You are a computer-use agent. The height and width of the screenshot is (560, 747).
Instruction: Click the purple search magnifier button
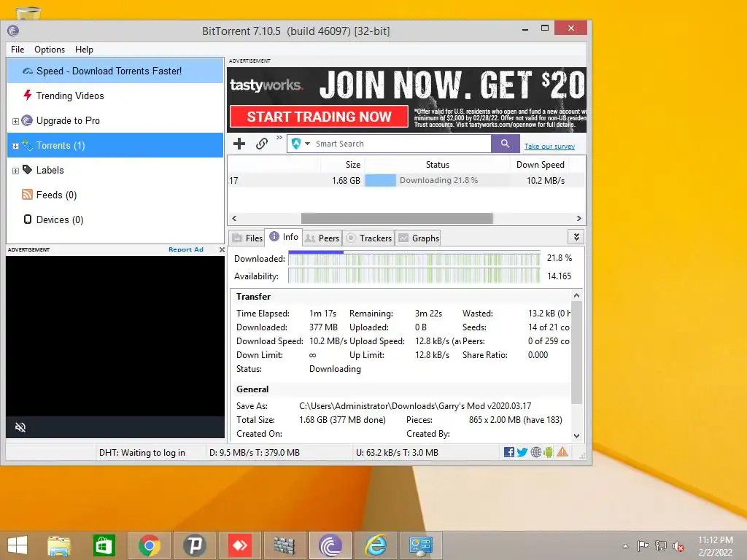click(506, 144)
